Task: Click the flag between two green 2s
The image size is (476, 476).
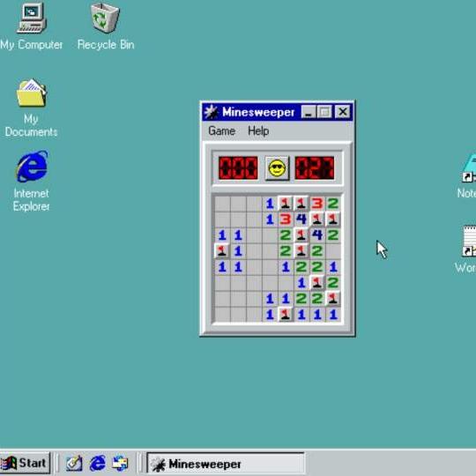Action: point(301,251)
